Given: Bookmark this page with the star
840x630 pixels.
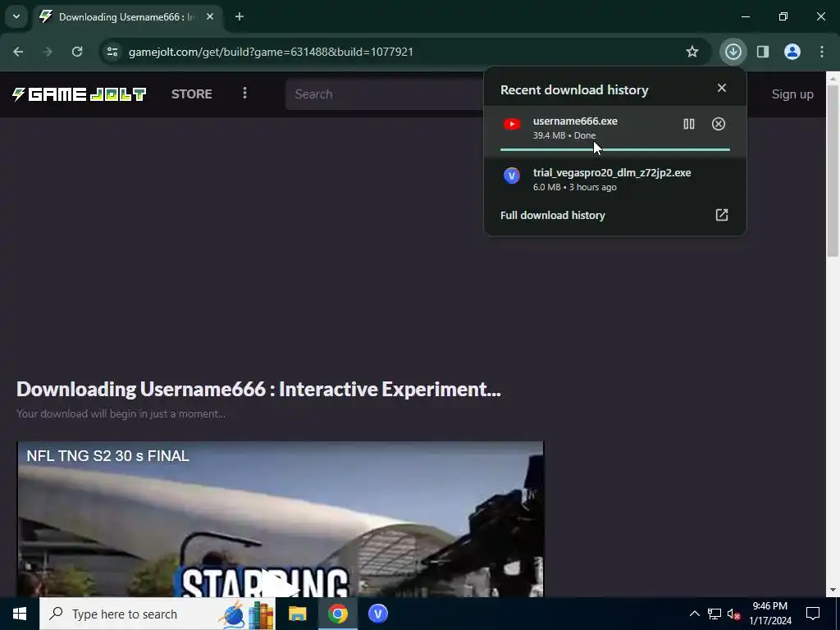Looking at the screenshot, I should pos(692,52).
